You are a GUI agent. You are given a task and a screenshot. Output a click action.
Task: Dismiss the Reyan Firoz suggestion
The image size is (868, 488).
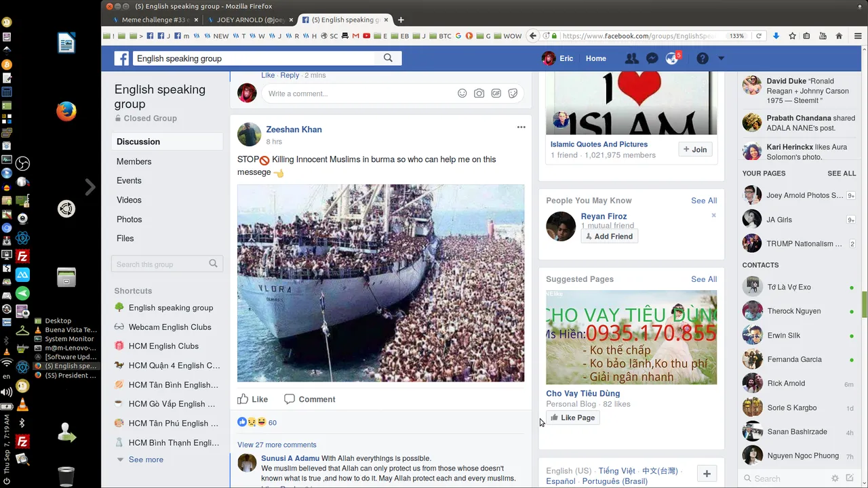713,216
